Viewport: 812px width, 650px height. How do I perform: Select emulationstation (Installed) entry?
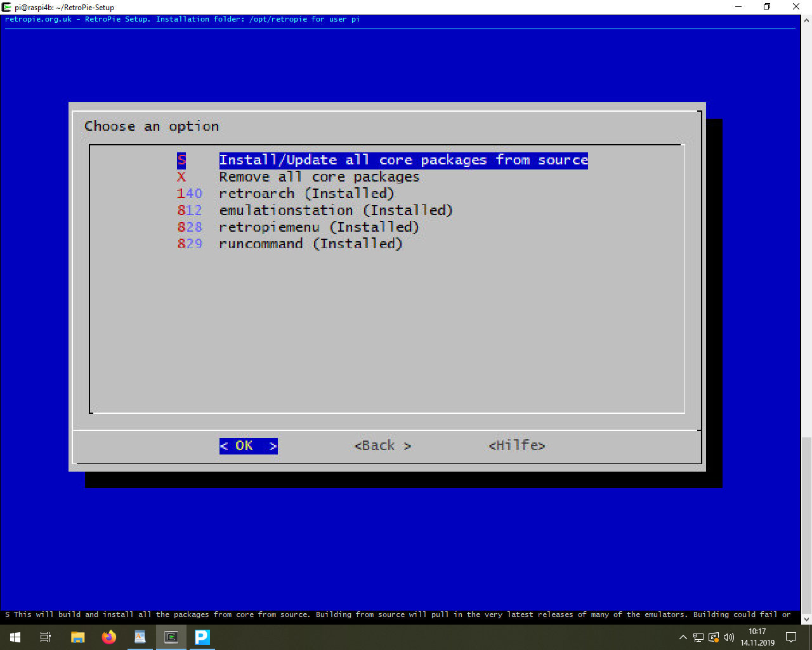[336, 210]
